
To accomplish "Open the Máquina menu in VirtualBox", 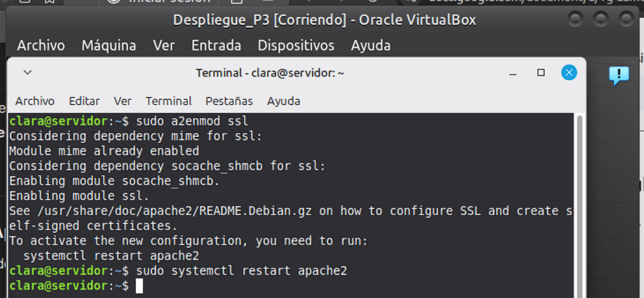I will 109,45.
